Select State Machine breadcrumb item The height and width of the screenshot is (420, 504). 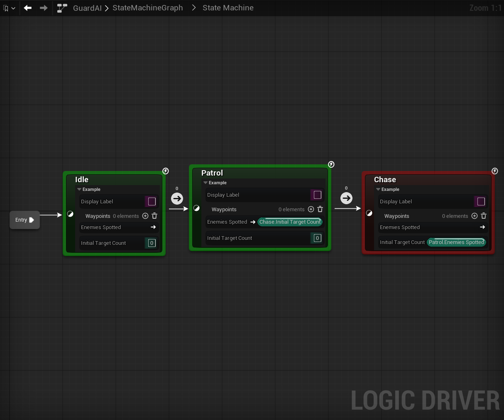[228, 8]
